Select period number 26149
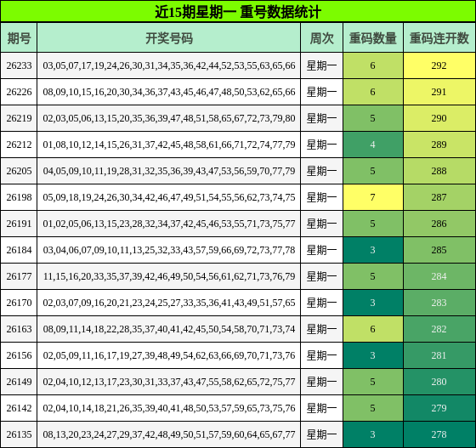The image size is (476, 448). [19, 382]
